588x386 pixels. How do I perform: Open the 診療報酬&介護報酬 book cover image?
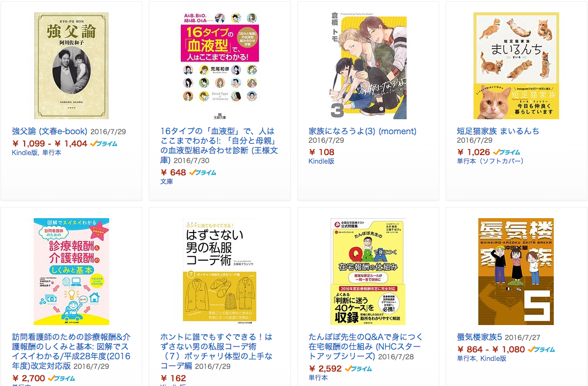point(71,272)
